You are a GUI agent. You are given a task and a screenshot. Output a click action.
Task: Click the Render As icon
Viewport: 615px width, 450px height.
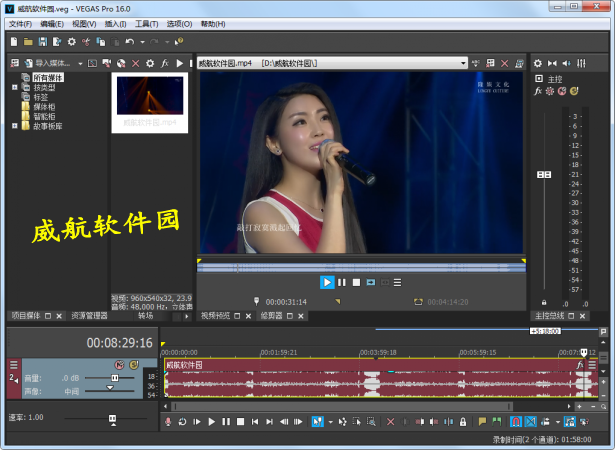pyautogui.click(x=57, y=42)
